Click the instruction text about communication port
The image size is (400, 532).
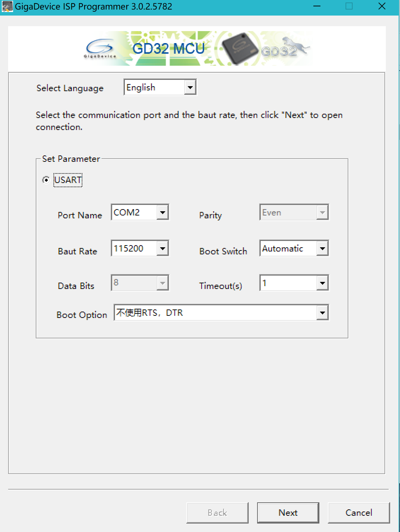(189, 121)
